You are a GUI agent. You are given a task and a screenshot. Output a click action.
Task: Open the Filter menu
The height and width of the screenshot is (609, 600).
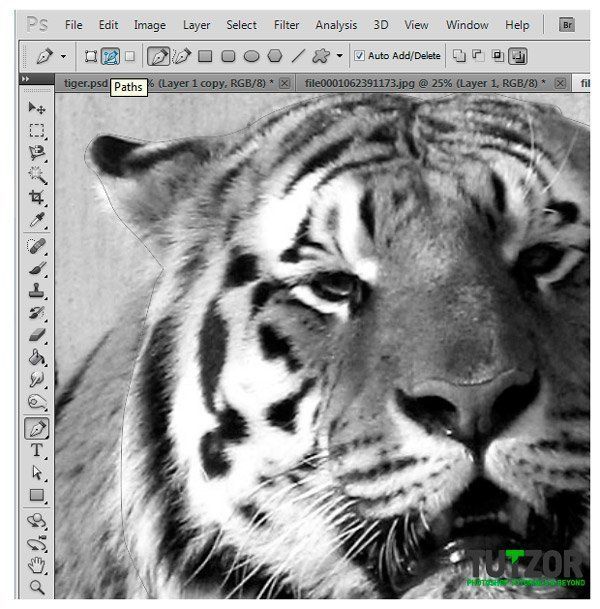click(286, 25)
